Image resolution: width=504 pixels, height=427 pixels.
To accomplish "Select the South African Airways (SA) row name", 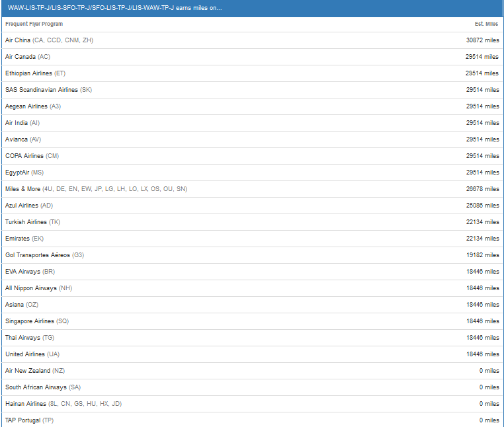I will 43,387.
